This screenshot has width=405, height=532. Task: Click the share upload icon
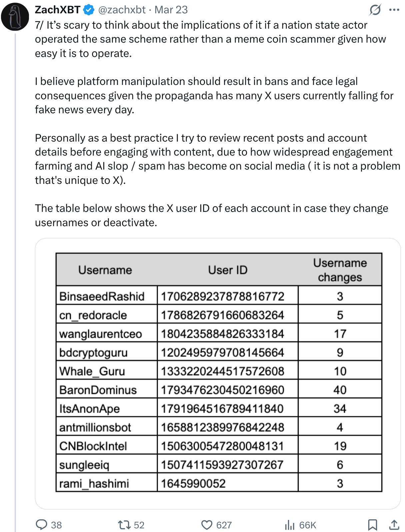[394, 525]
